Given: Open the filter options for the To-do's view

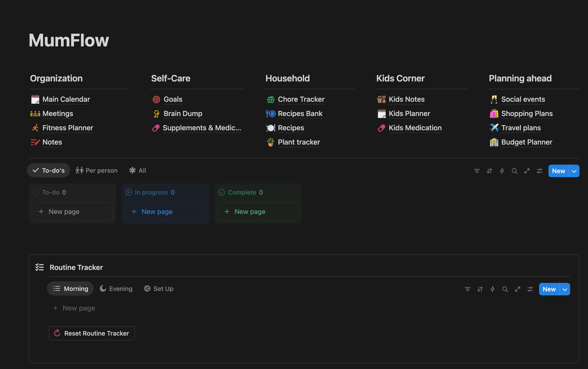Looking at the screenshot, I should pyautogui.click(x=477, y=171).
